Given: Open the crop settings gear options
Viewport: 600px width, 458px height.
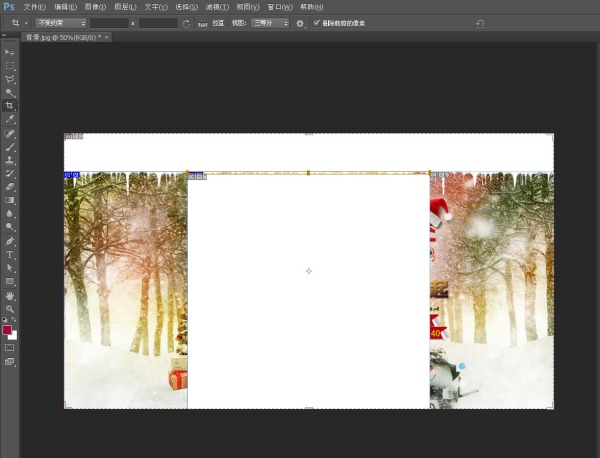Looking at the screenshot, I should [x=300, y=23].
